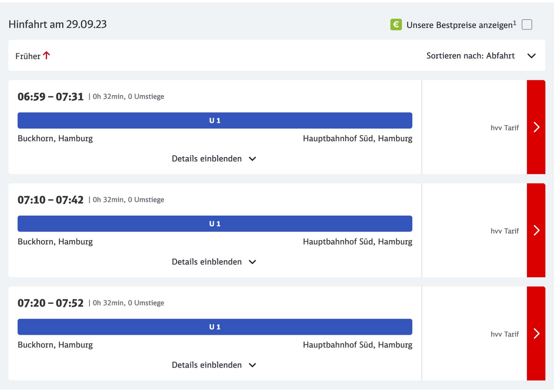Open the 07:10 connection via red arrow

point(536,230)
